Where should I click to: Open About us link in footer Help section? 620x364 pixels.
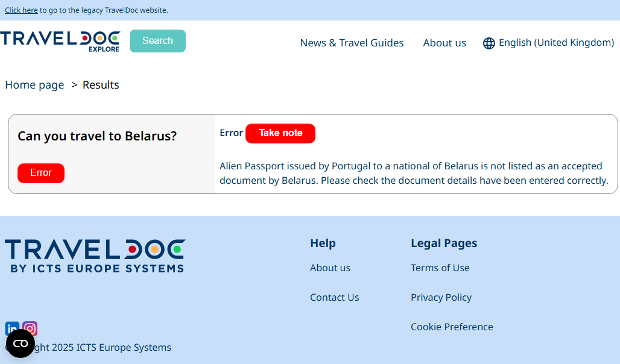pyautogui.click(x=330, y=268)
